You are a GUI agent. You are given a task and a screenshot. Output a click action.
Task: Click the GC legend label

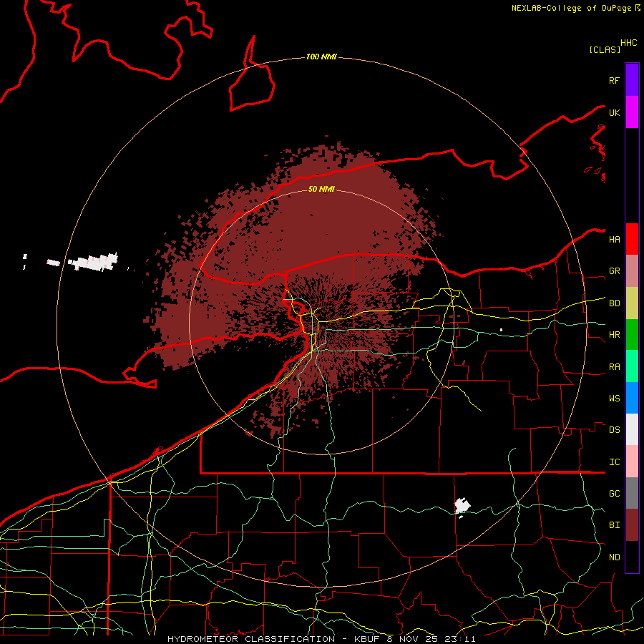point(614,493)
